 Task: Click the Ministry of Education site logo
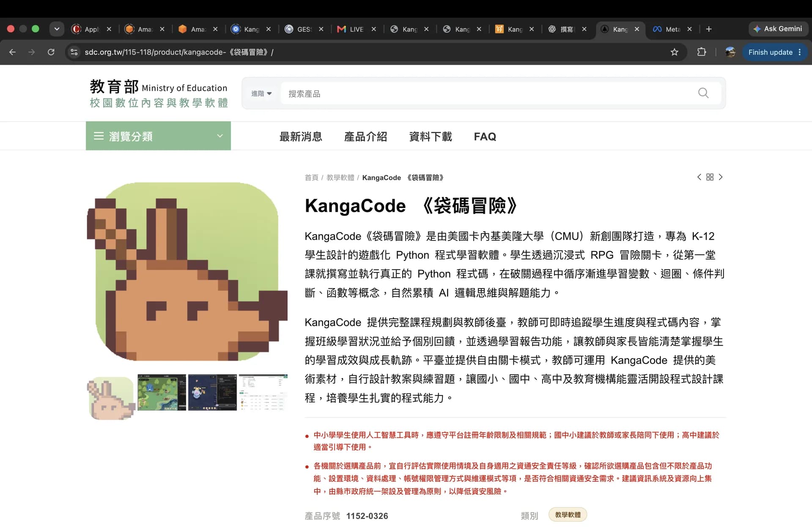tap(159, 93)
